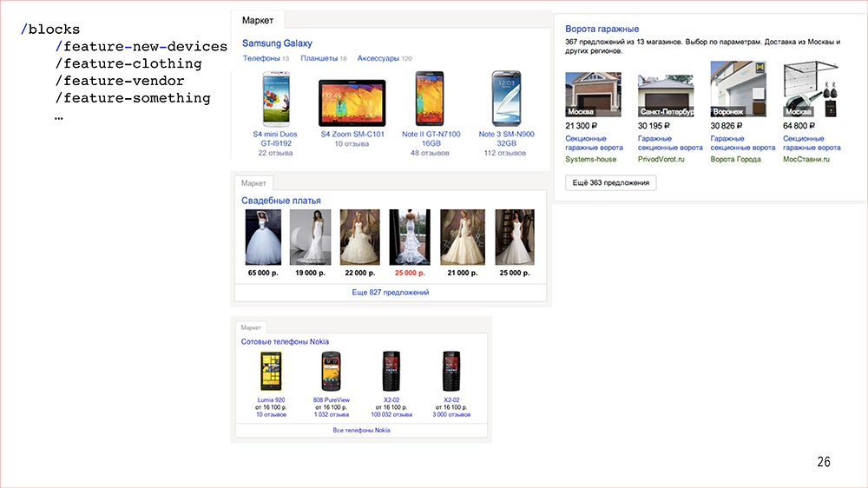Click the Ещё 363 предложения button
Screen dimensions: 868x488
(610, 183)
